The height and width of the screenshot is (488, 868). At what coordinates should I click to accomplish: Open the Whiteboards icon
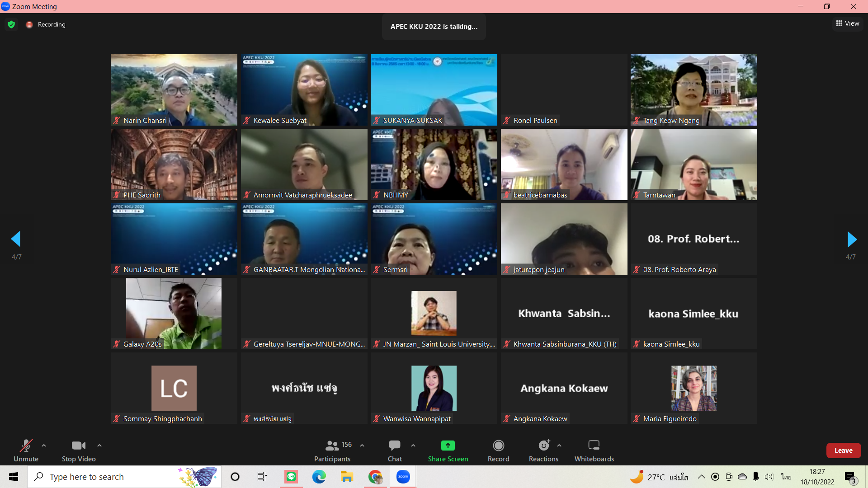coord(594,446)
